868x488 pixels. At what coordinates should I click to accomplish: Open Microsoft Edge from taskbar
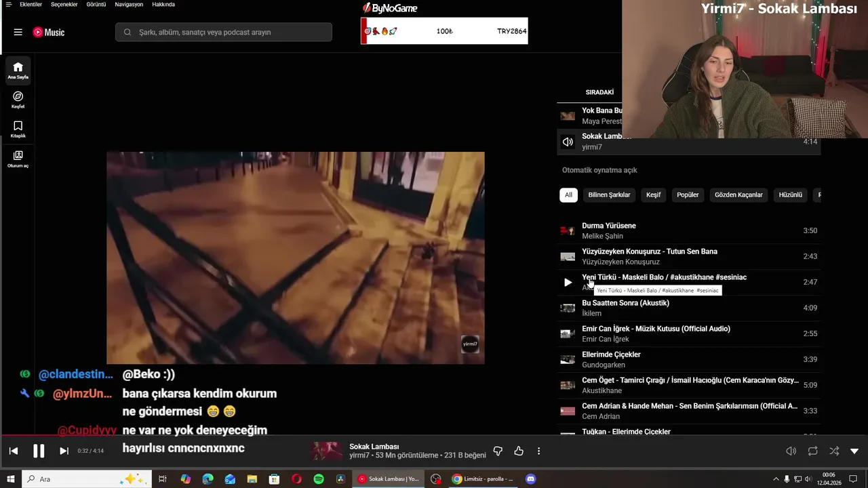pos(208,479)
